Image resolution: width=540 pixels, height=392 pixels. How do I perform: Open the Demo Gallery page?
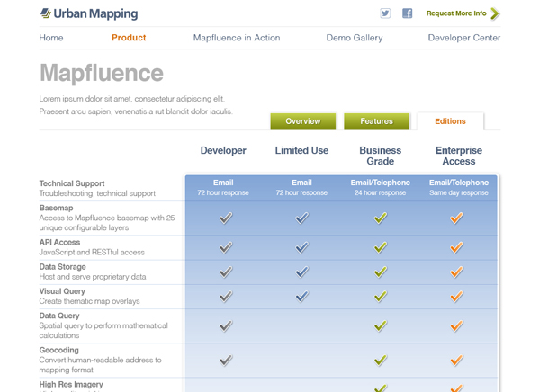[354, 38]
